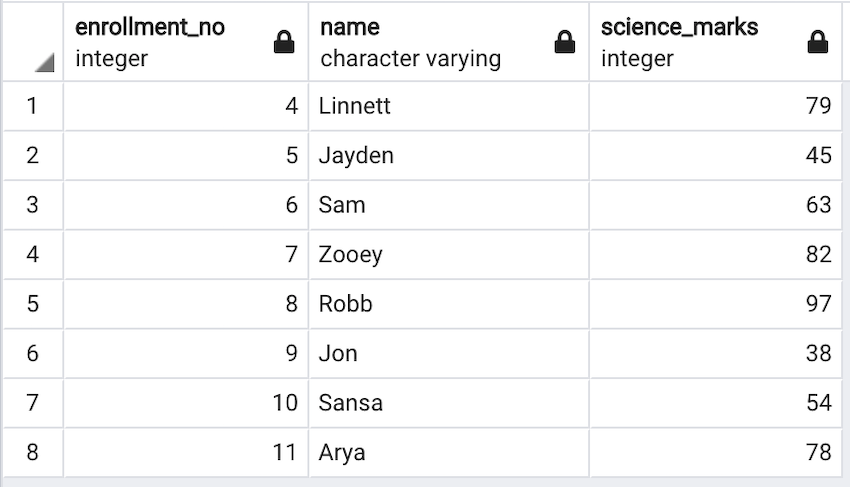
Task: Click the name cell Zooey
Action: (448, 254)
